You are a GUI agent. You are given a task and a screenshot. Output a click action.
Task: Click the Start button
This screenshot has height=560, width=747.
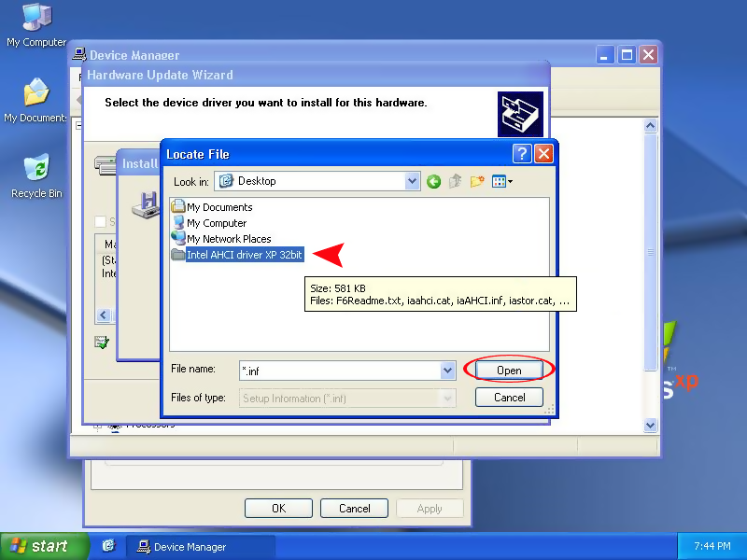pyautogui.click(x=44, y=546)
